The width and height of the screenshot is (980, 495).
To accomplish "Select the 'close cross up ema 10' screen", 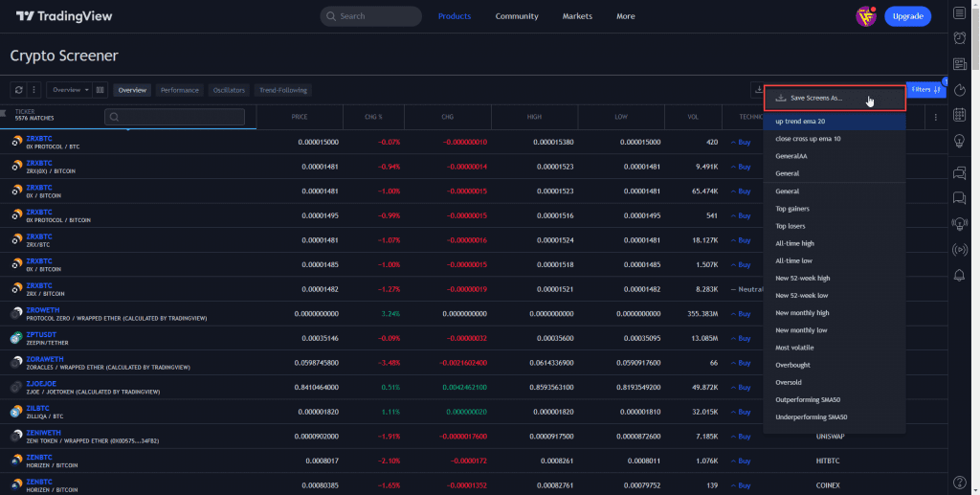I will pyautogui.click(x=835, y=139).
